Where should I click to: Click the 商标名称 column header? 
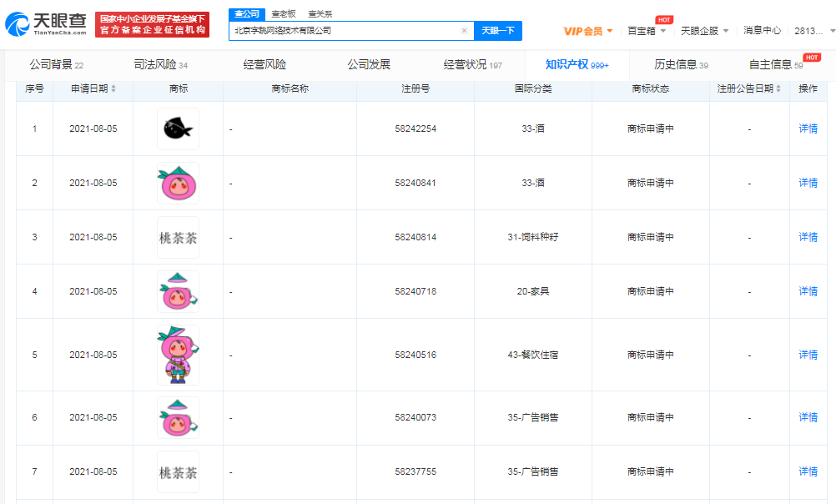pyautogui.click(x=290, y=88)
